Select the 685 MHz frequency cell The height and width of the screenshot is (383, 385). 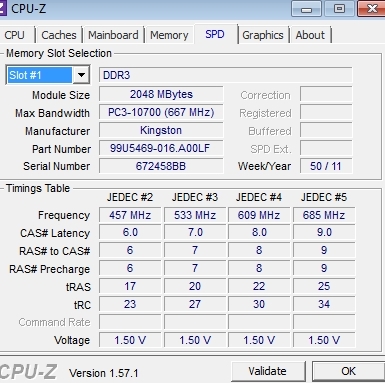(x=324, y=215)
